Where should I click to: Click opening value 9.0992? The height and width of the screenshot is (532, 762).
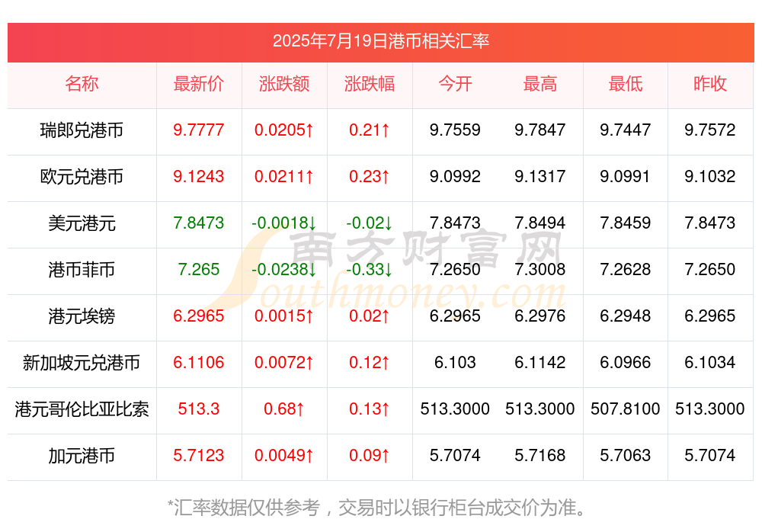click(x=455, y=177)
